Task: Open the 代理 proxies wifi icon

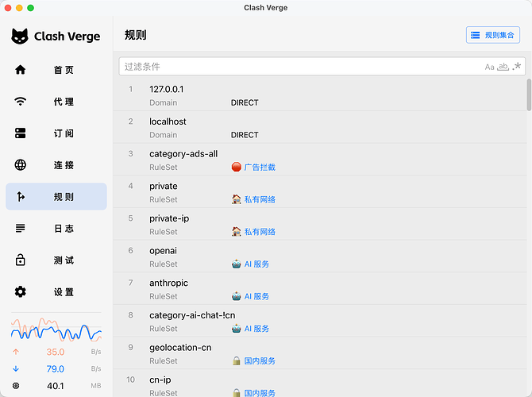Action: click(21, 101)
